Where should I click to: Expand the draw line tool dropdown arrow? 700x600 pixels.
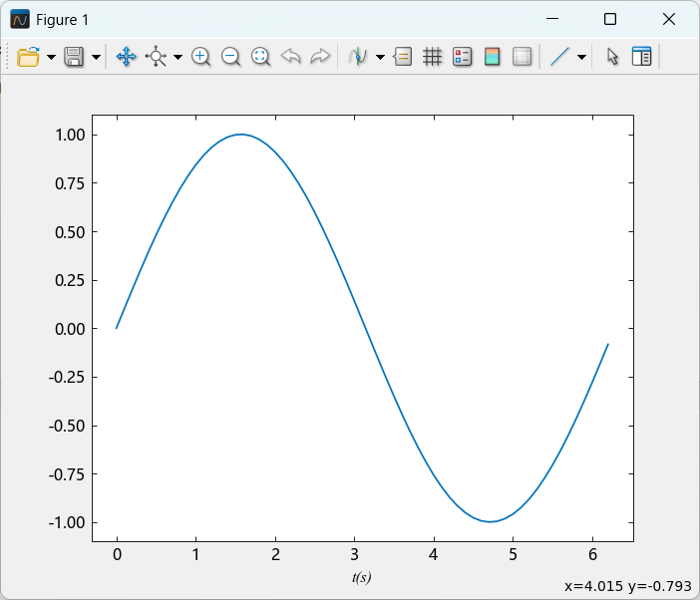point(581,57)
